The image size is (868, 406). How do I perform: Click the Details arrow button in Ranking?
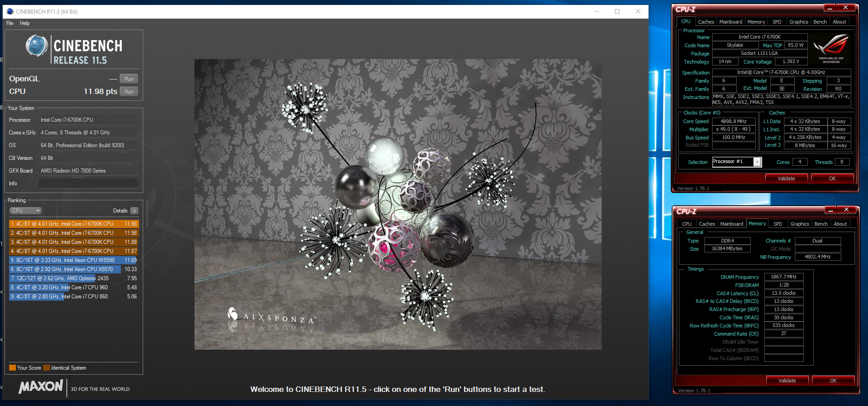135,211
